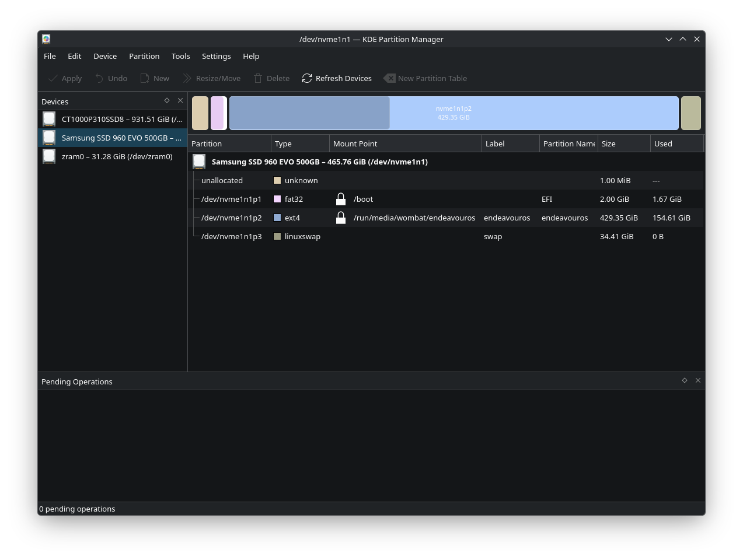
Task: Click the Refresh Devices toolbar icon
Action: click(x=307, y=78)
